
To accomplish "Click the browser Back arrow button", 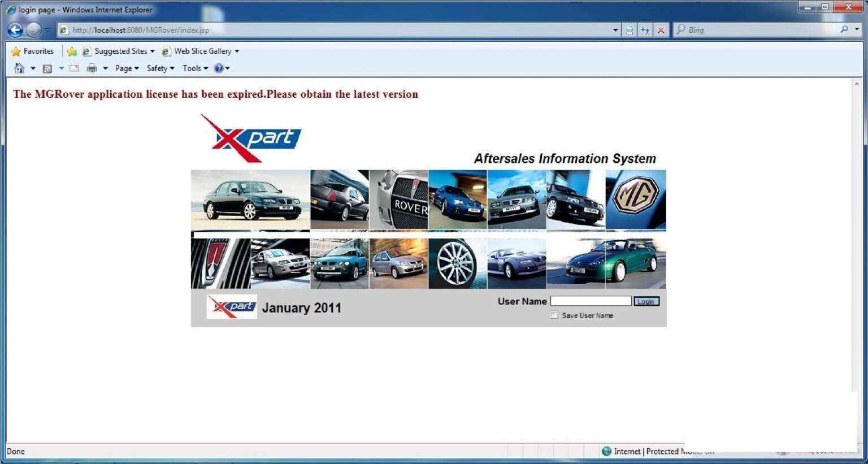I will coord(16,30).
